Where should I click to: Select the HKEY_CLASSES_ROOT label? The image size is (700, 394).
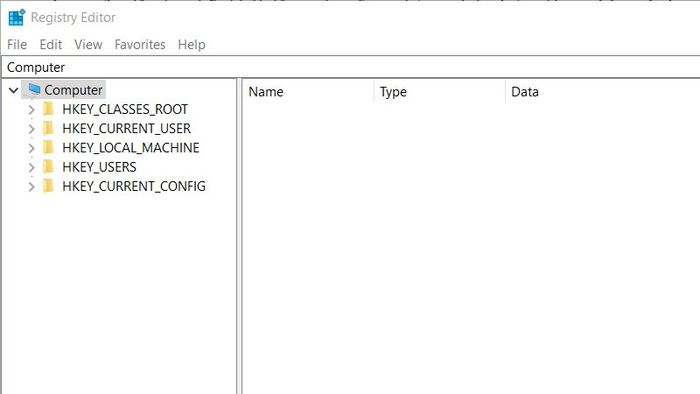pos(125,109)
